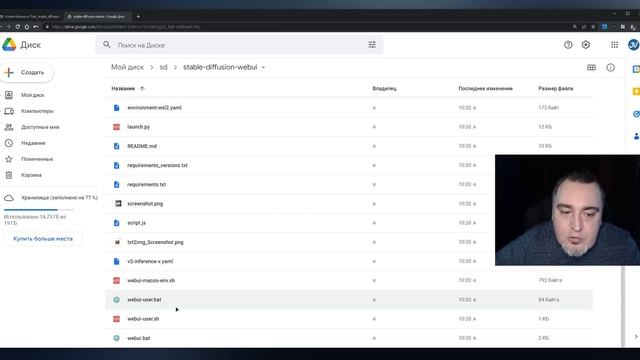Collapse the side panel chevron
Image resolution: width=640 pixels, height=360 pixels.
(x=636, y=337)
